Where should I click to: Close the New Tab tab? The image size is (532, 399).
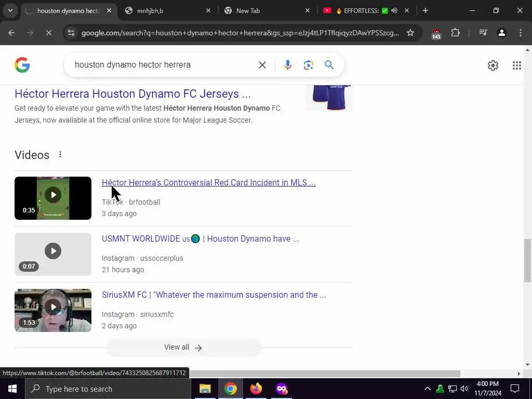click(308, 10)
